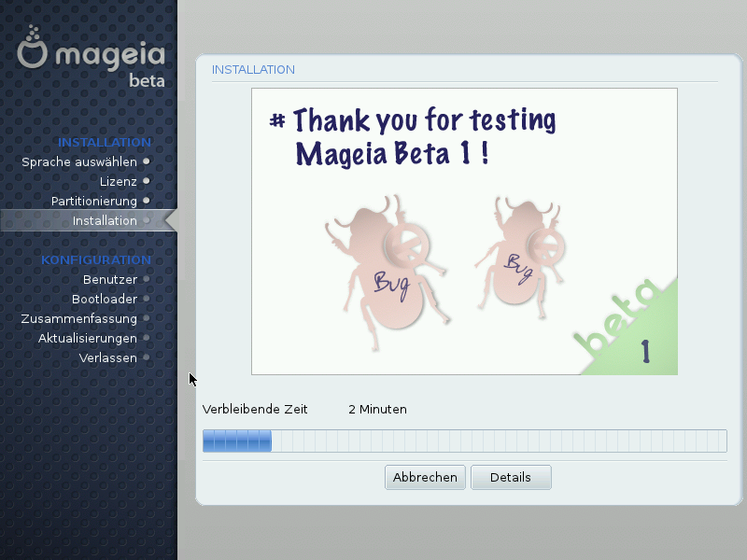Click the Abbrechen button
Image resolution: width=747 pixels, height=560 pixels.
tap(425, 477)
